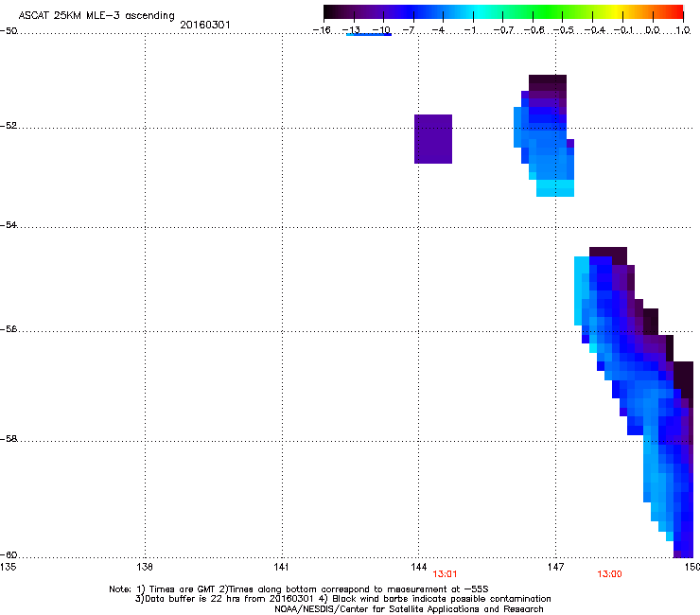This screenshot has width=700, height=615.
Task: Click the red time stamp 13:00
Action: (x=609, y=574)
